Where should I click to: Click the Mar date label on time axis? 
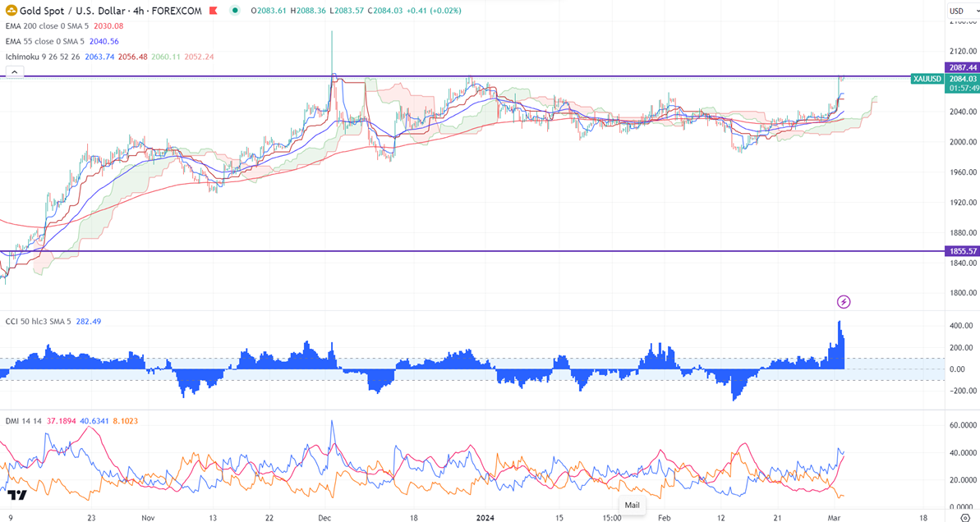coord(834,518)
